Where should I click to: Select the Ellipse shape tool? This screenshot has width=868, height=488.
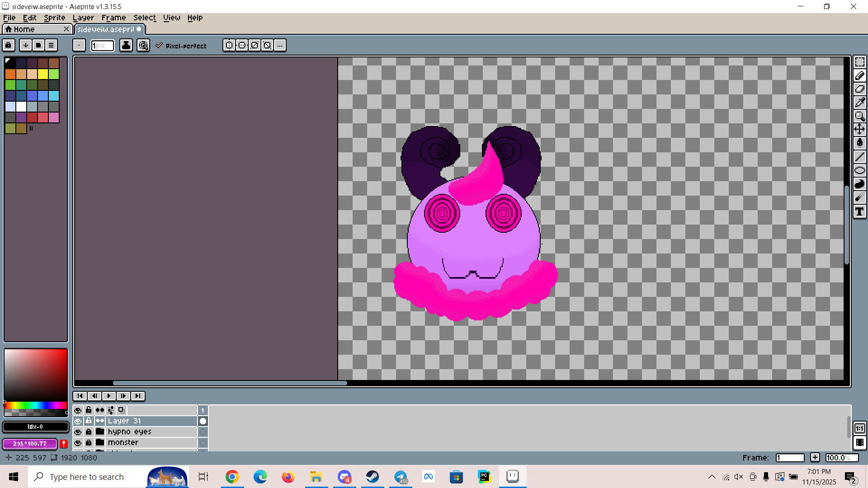(859, 170)
